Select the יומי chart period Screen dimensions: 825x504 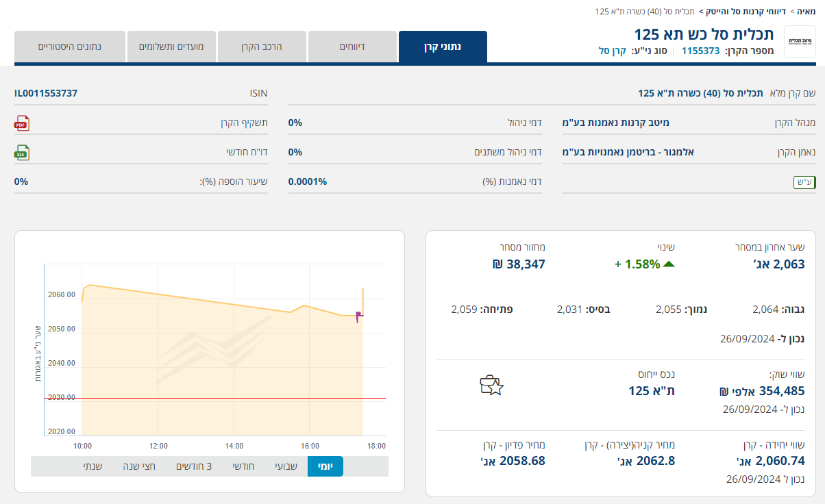325,466
